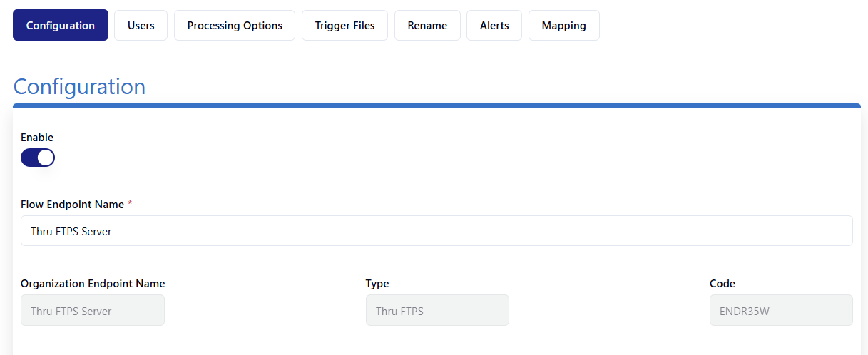Viewport: 868px width, 355px height.
Task: Open the Rename tab
Action: (427, 25)
